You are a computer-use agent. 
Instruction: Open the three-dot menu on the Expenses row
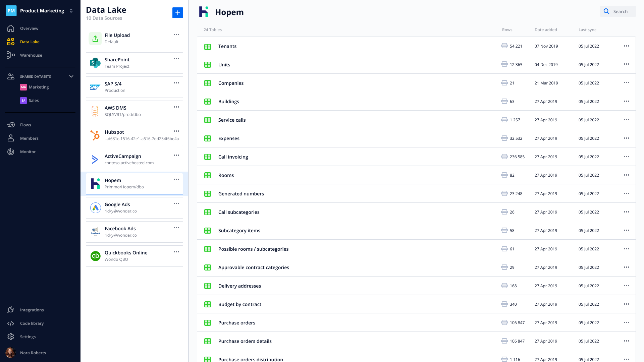pos(627,138)
